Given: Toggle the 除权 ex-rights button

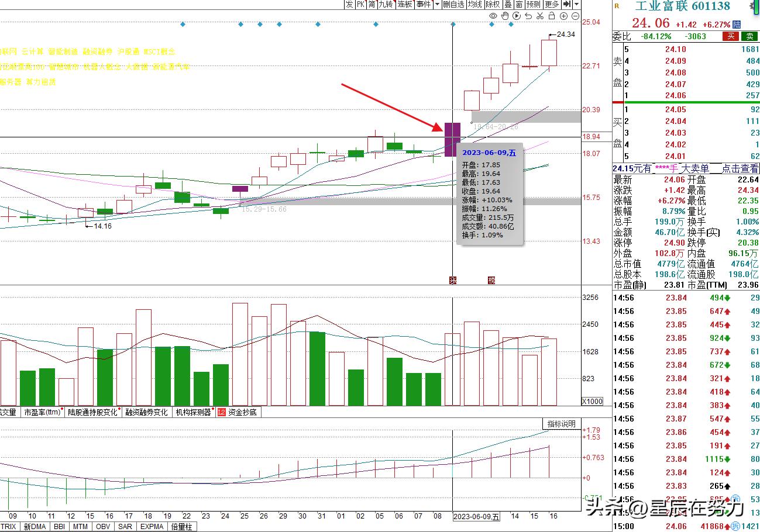Looking at the screenshot, I should 493,5.
